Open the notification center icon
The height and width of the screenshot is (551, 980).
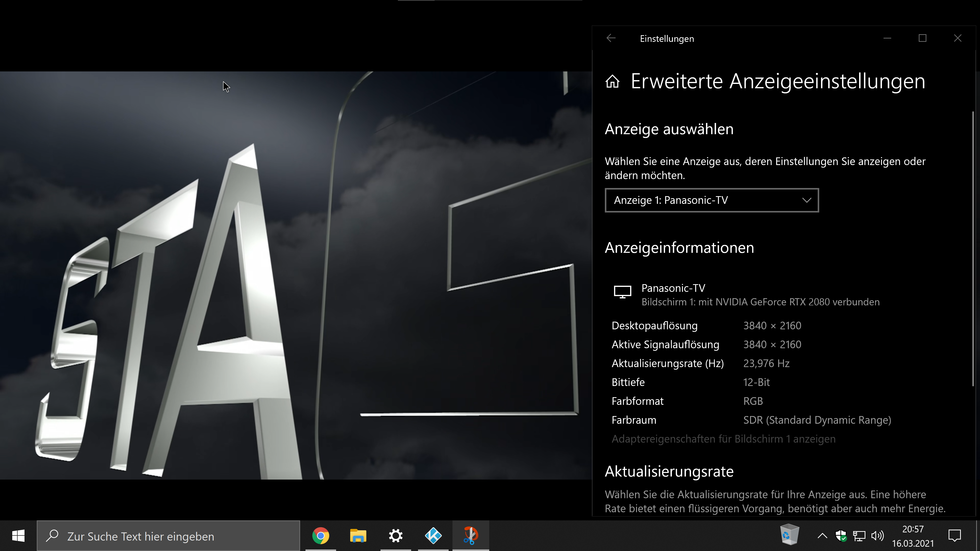click(954, 536)
